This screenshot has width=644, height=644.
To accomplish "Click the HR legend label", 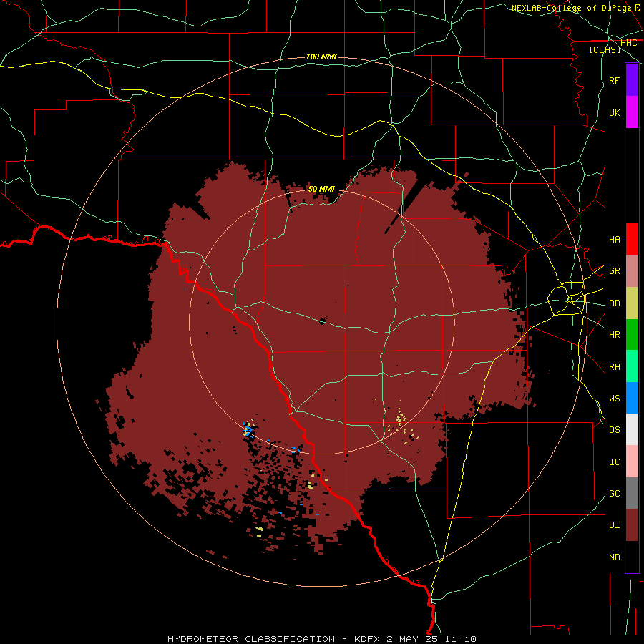I will 614,335.
